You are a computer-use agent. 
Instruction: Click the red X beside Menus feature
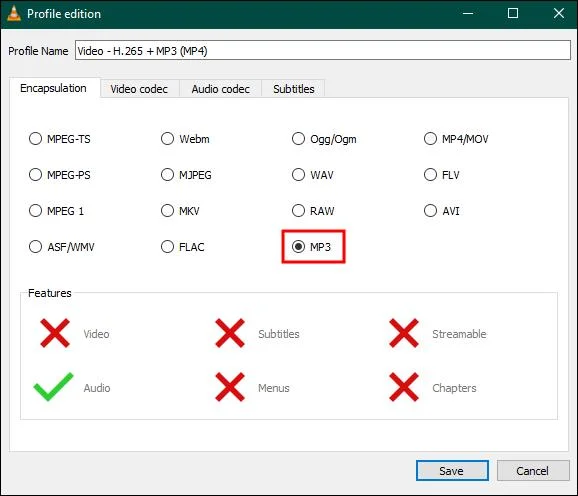[230, 387]
